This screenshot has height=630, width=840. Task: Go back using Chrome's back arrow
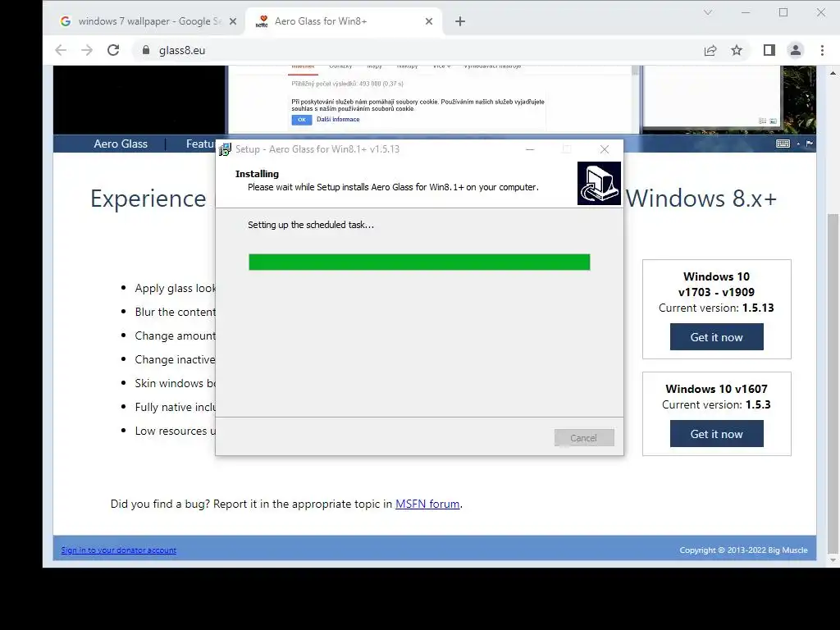61,50
